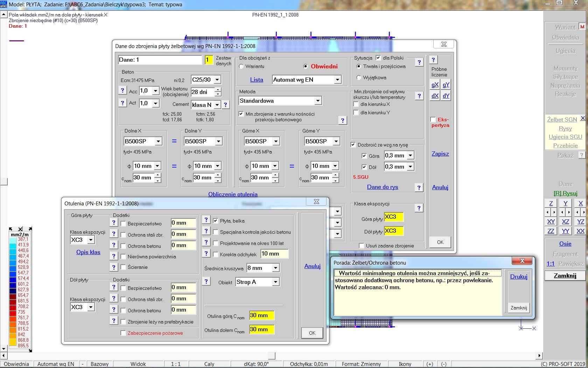The height and width of the screenshot is (368, 588).
Task: Select the XY view plane button
Action: 551,222
